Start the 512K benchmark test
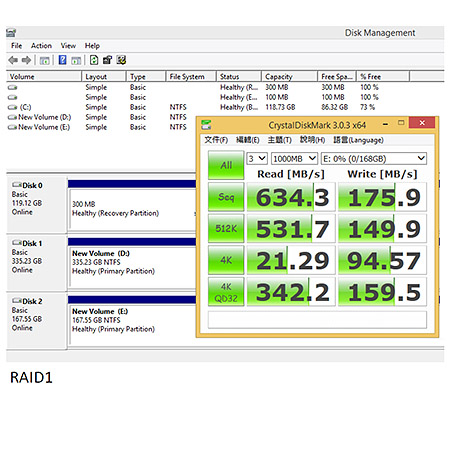450x450 pixels. [226, 228]
